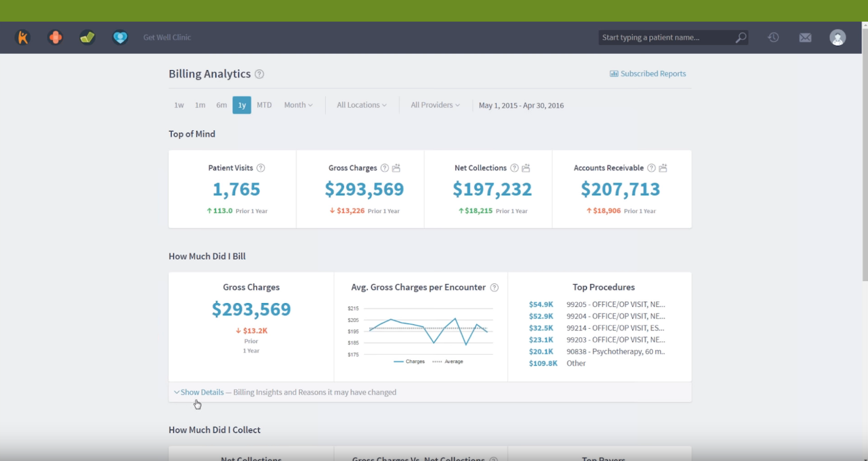Click the 99205 top procedure amount
The height and width of the screenshot is (461, 868).
[x=541, y=304]
